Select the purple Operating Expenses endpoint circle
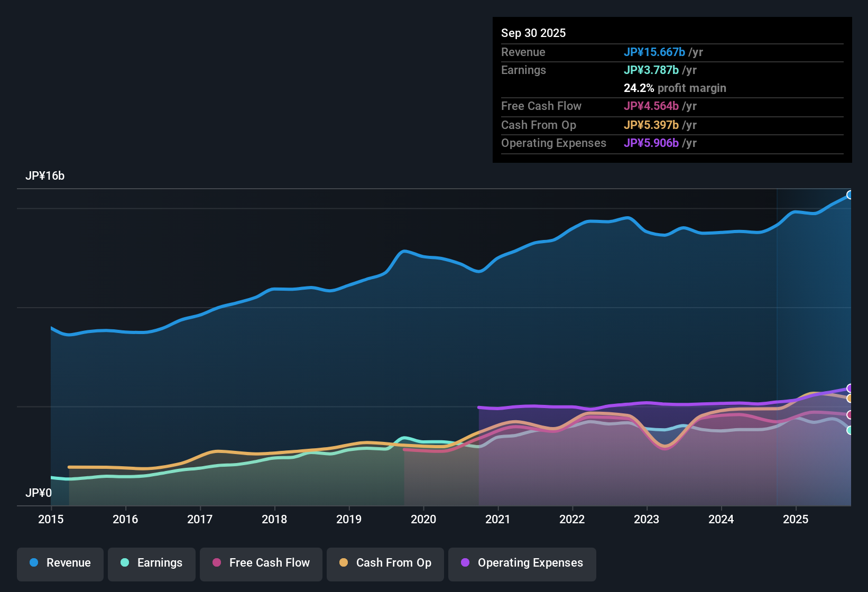The width and height of the screenshot is (868, 592). (849, 388)
